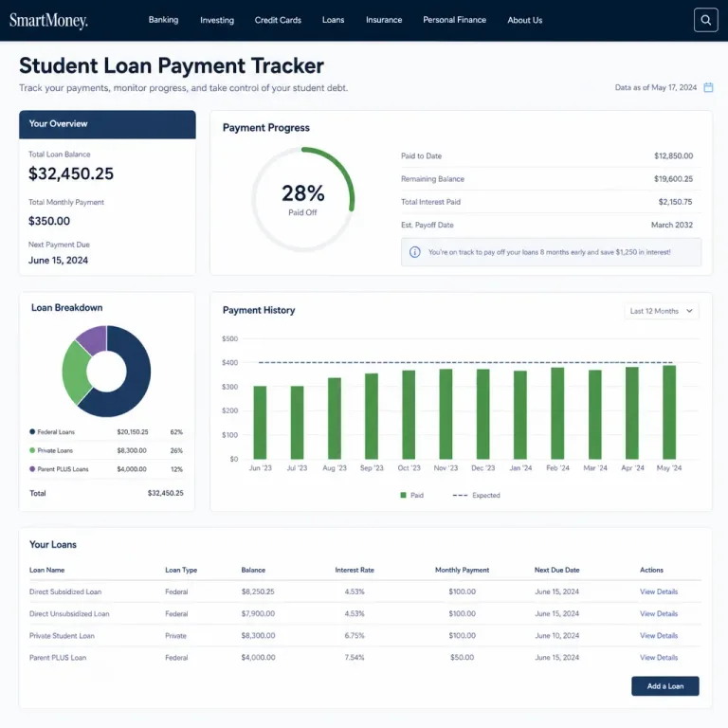Open the Last 12 Months dropdown

pyautogui.click(x=661, y=311)
